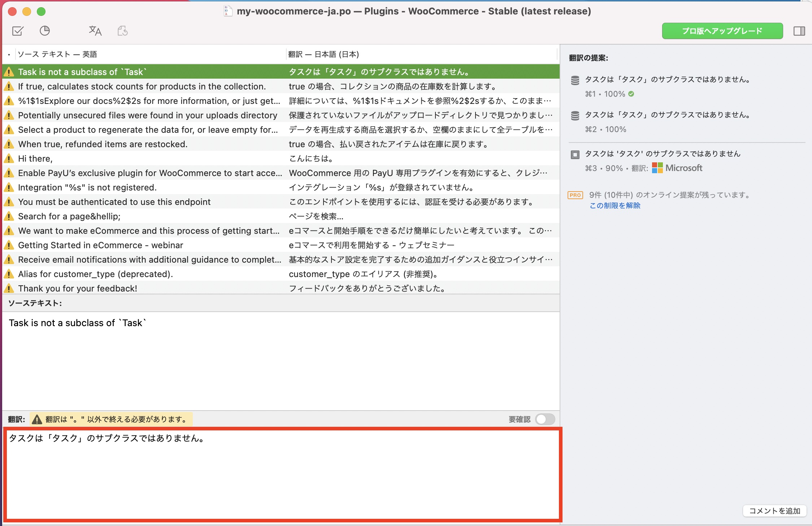This screenshot has width=812, height=526.
Task: Click the green verified checkmark on 100% suggestion
Action: click(x=631, y=94)
